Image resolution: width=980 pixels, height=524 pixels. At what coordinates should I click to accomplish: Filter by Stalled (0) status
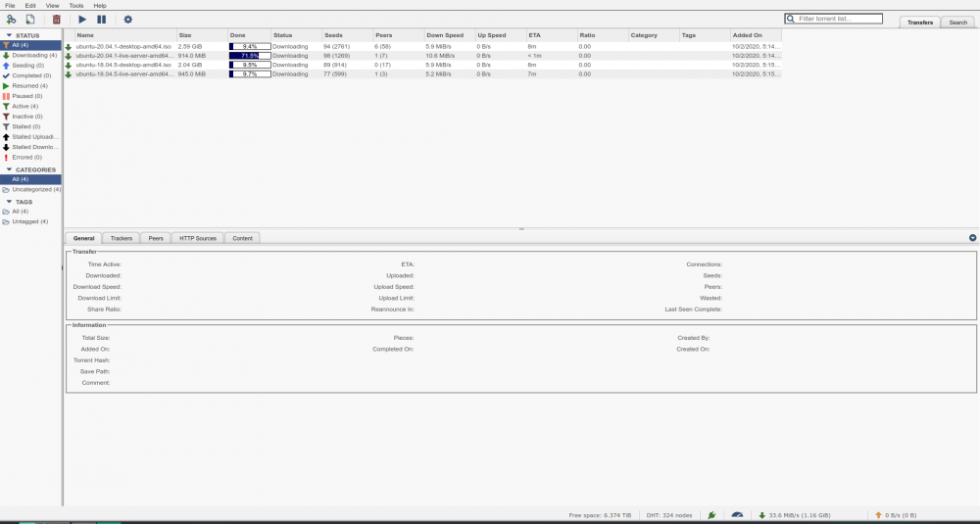click(30, 126)
